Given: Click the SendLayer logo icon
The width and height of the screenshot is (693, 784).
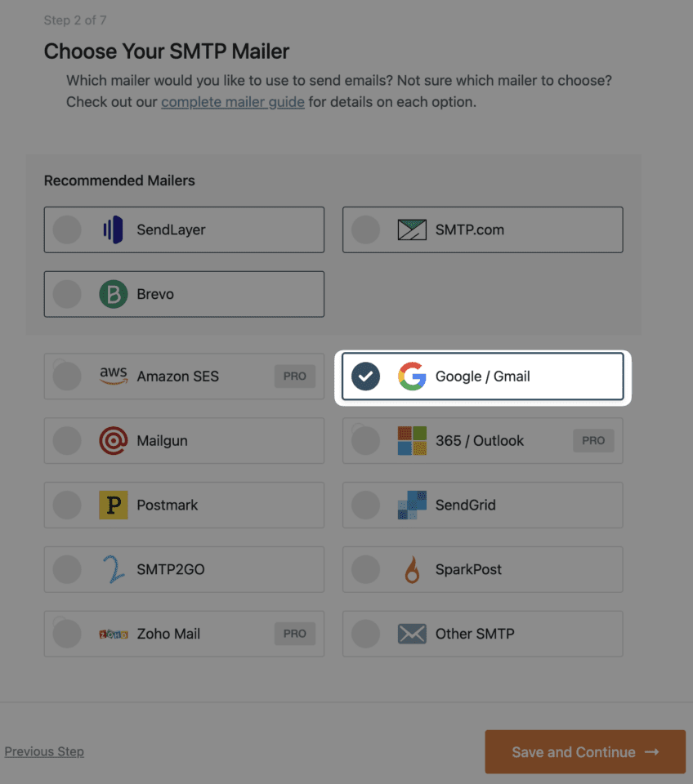Looking at the screenshot, I should coord(113,229).
